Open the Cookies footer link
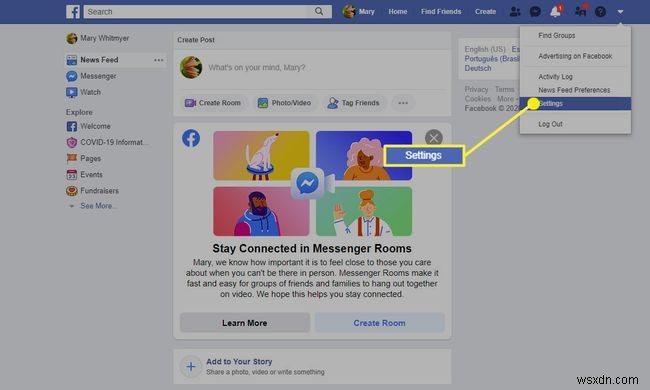This screenshot has height=390, width=650. tap(478, 99)
